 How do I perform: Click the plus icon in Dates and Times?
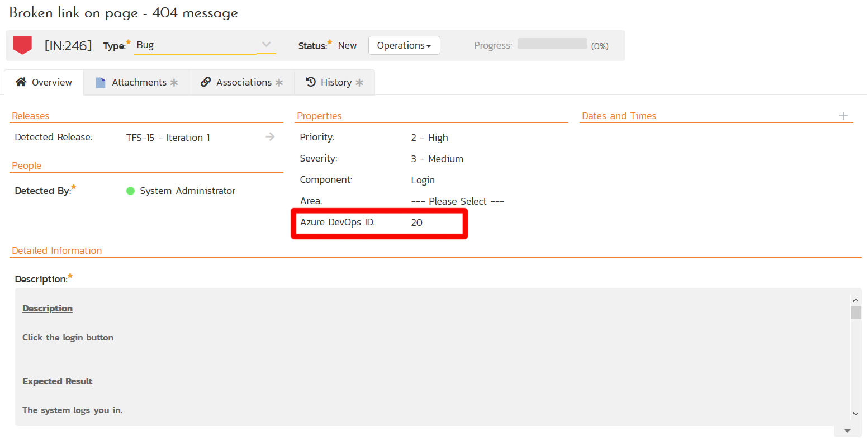click(843, 116)
